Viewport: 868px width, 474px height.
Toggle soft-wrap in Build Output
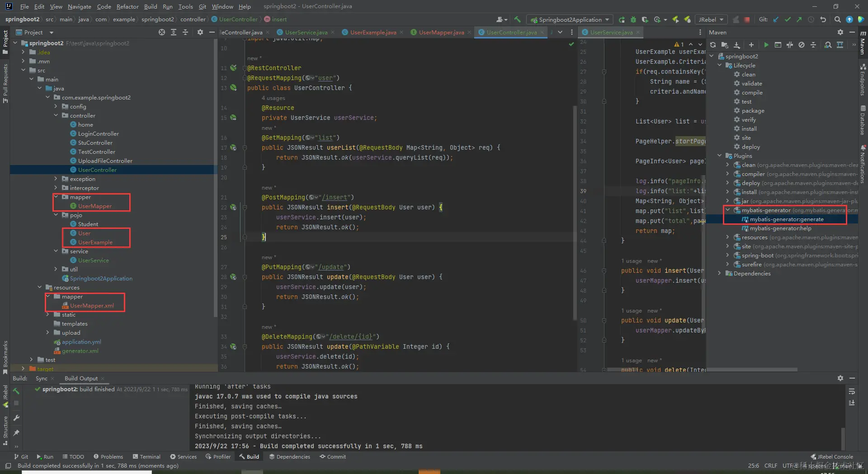click(x=852, y=392)
